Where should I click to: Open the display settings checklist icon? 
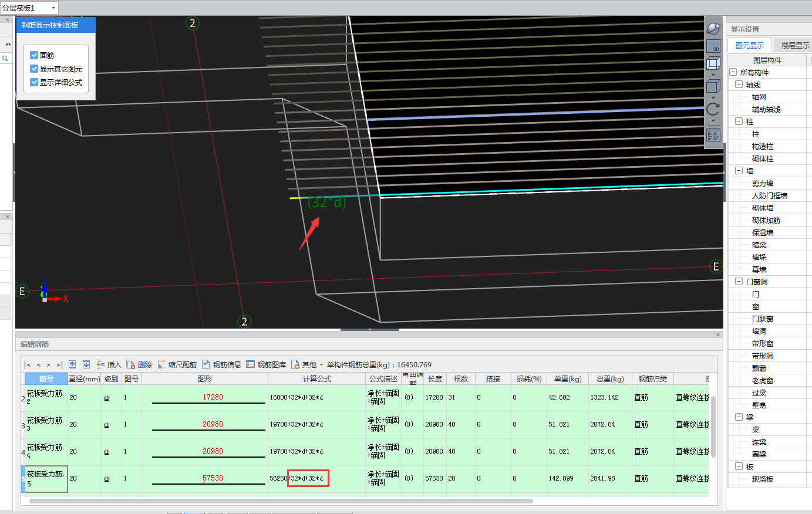pos(713,135)
